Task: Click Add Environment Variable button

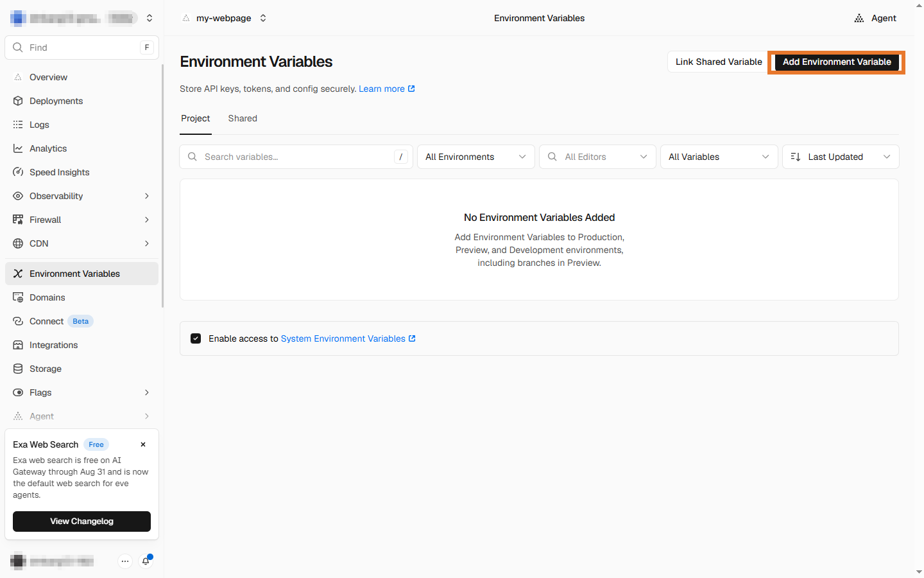Action: pyautogui.click(x=837, y=62)
